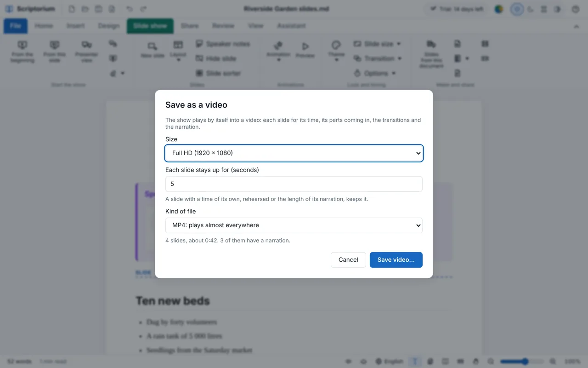Click the Save video... button

click(396, 260)
